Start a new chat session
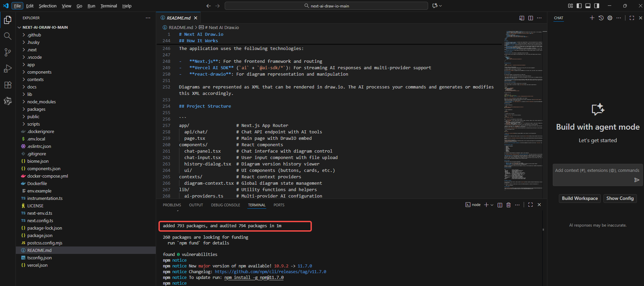Screen dimensions: 644x286 592,18
